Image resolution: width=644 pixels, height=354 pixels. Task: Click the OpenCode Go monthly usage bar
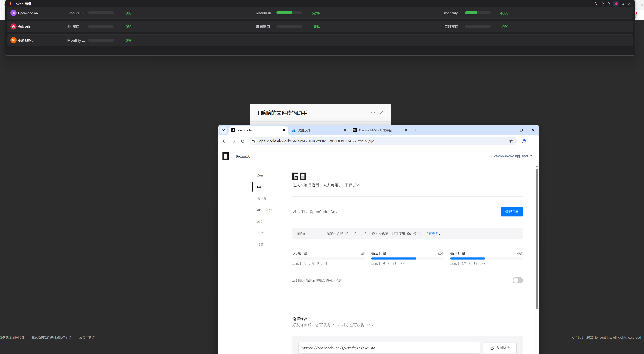(x=478, y=13)
